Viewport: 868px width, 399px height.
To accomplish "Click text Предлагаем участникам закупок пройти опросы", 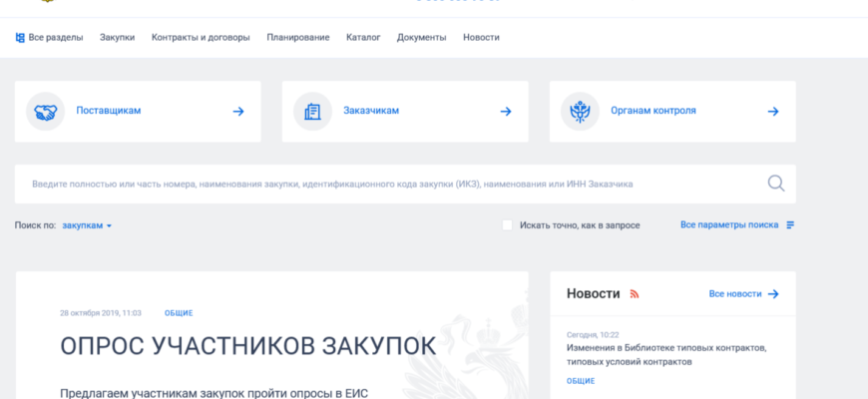I will pyautogui.click(x=214, y=393).
